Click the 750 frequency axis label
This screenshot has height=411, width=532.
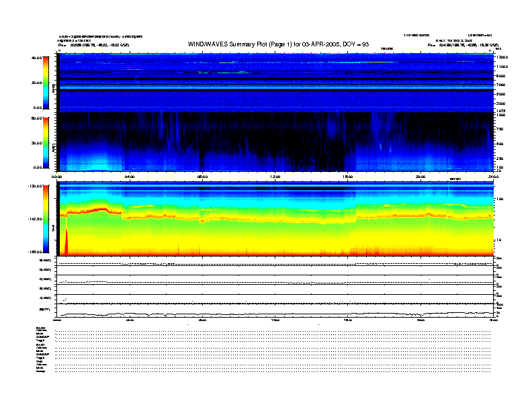(x=500, y=129)
